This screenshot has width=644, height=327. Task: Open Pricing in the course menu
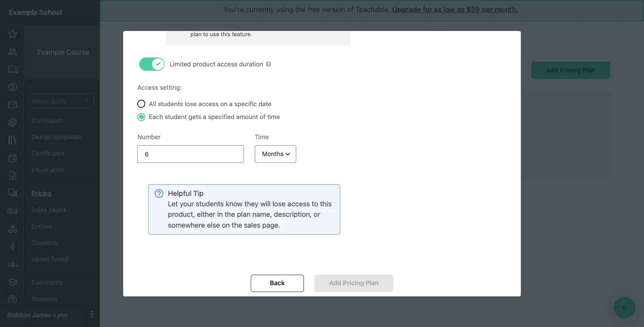[x=41, y=193]
